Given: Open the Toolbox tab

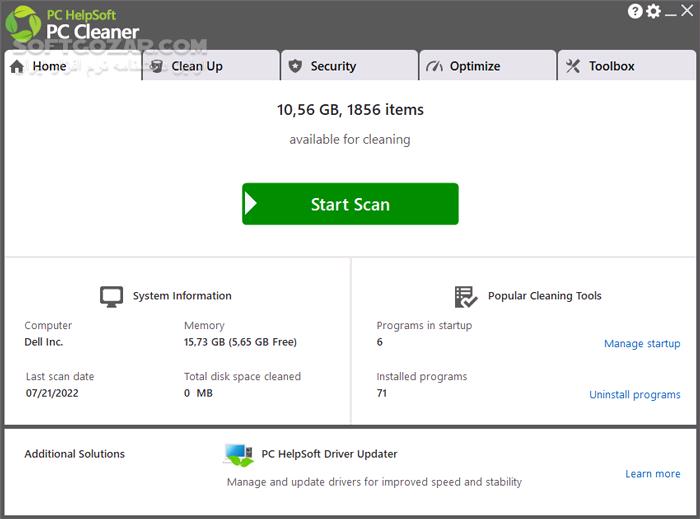Looking at the screenshot, I should pos(627,66).
